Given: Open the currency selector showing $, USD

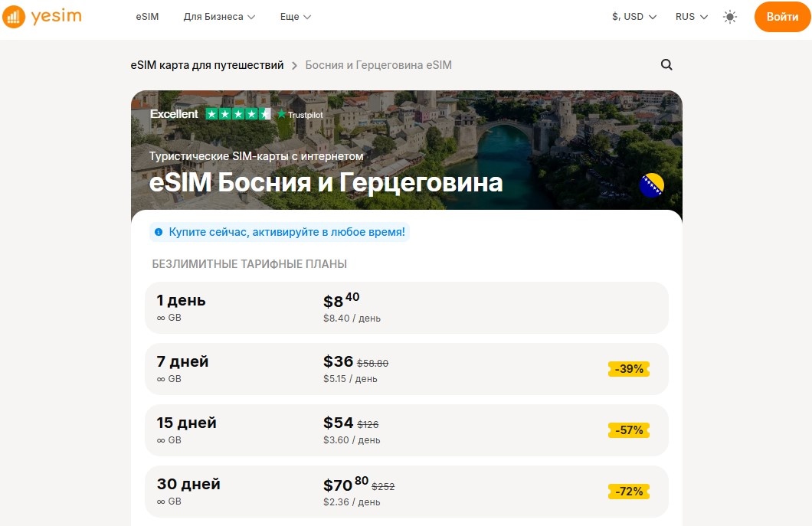Looking at the screenshot, I should [634, 16].
